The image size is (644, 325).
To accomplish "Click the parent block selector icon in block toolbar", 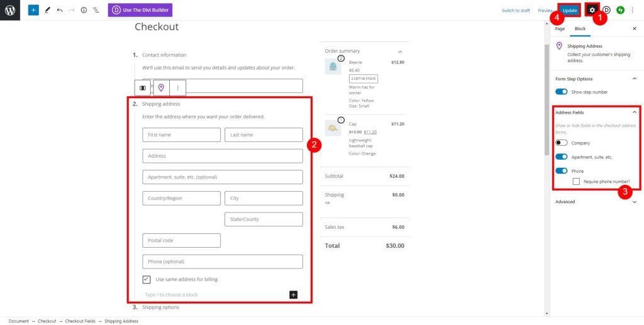I will 143,88.
